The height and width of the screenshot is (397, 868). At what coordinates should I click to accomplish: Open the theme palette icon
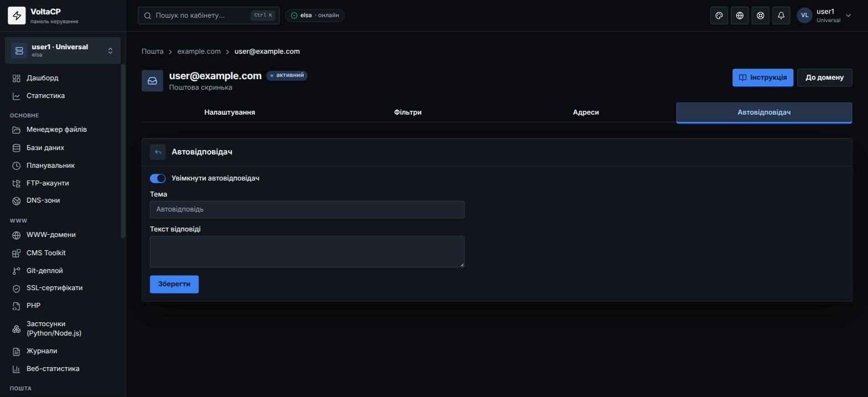tap(719, 16)
